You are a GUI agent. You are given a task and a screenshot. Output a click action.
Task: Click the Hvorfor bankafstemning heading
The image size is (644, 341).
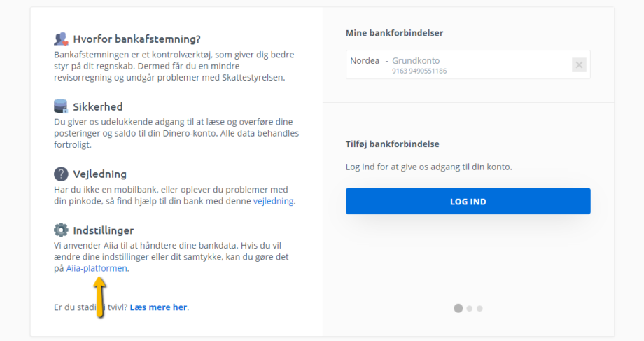pyautogui.click(x=136, y=39)
